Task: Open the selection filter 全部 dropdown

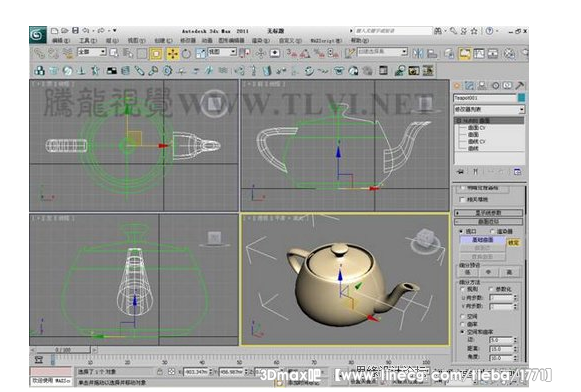Action: [x=92, y=52]
